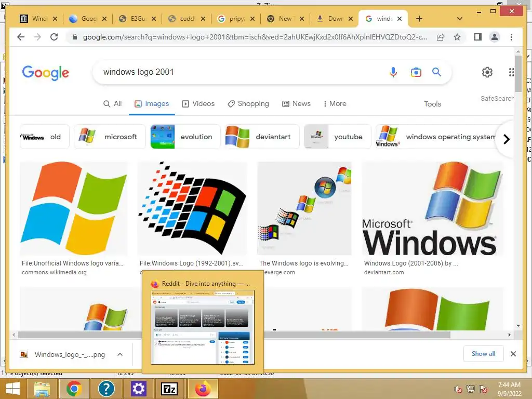
Task: Select the News search tab
Action: [296, 103]
